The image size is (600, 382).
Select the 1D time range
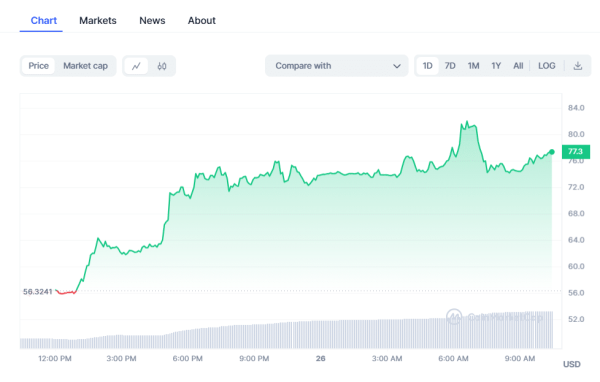[x=427, y=66]
